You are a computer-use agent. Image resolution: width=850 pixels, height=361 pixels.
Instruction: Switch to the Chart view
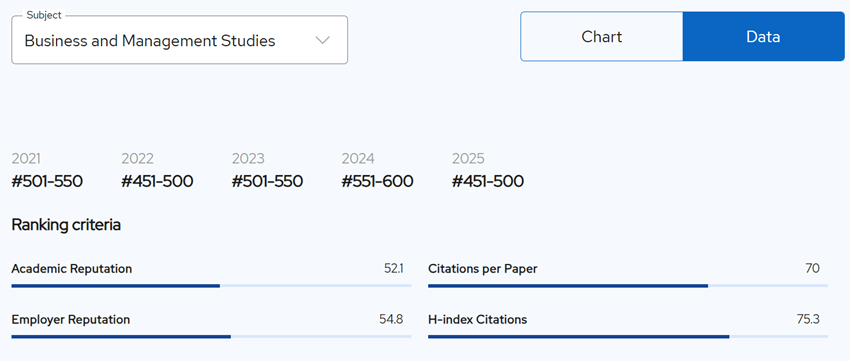click(602, 36)
